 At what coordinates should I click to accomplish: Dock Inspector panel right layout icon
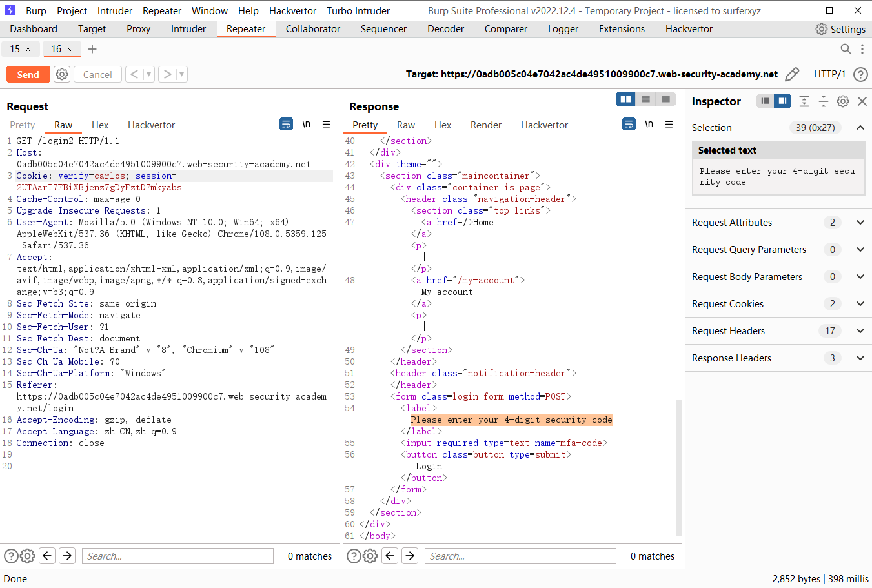(782, 101)
